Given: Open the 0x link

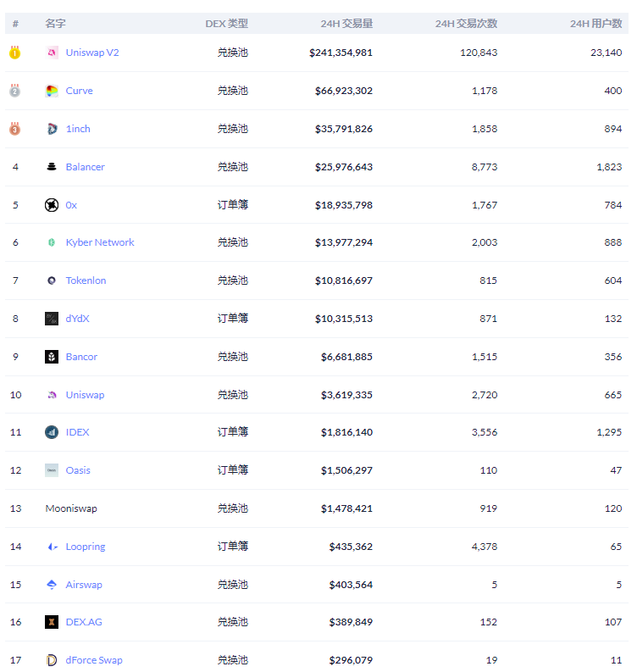Looking at the screenshot, I should (x=71, y=205).
